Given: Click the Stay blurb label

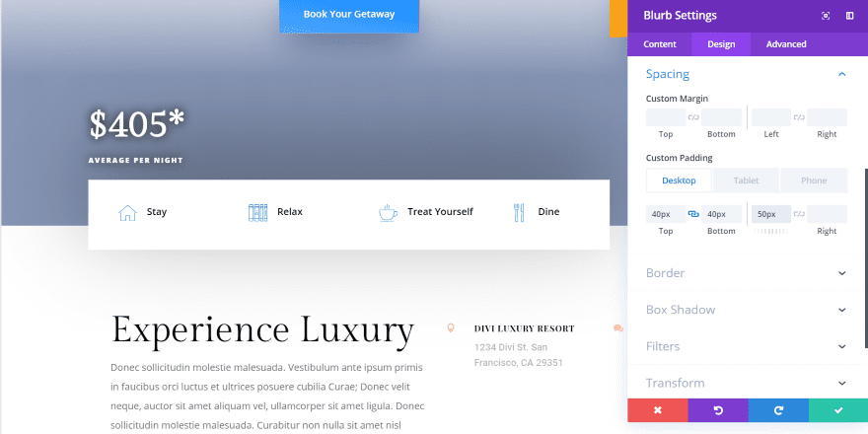Looking at the screenshot, I should point(157,212).
